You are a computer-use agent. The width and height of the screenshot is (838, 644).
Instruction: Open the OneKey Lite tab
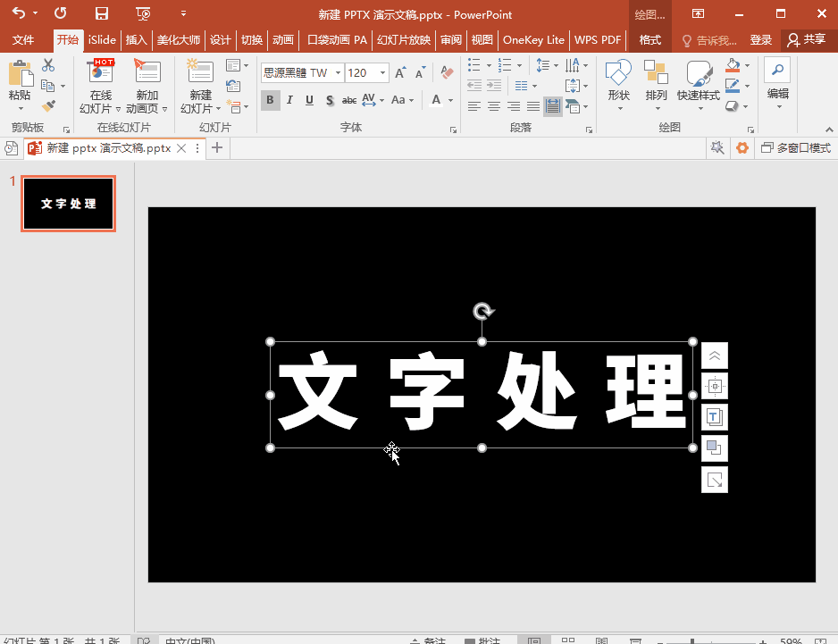point(533,40)
